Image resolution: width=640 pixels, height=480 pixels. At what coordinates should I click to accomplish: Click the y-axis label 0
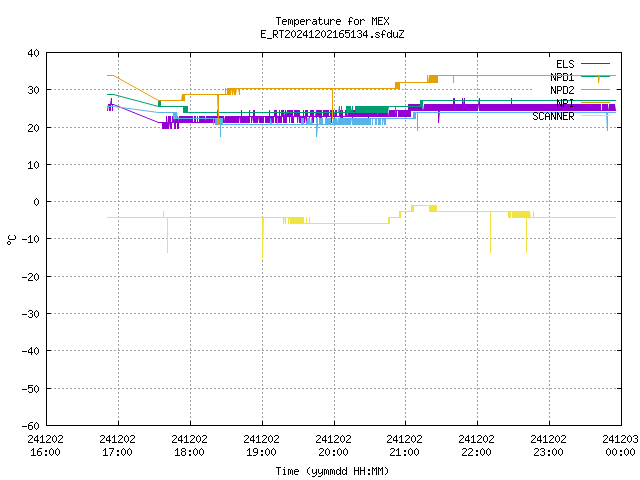coord(37,202)
